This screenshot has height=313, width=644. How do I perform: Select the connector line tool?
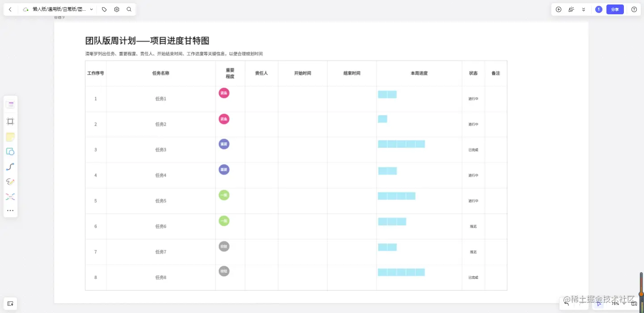10,166
